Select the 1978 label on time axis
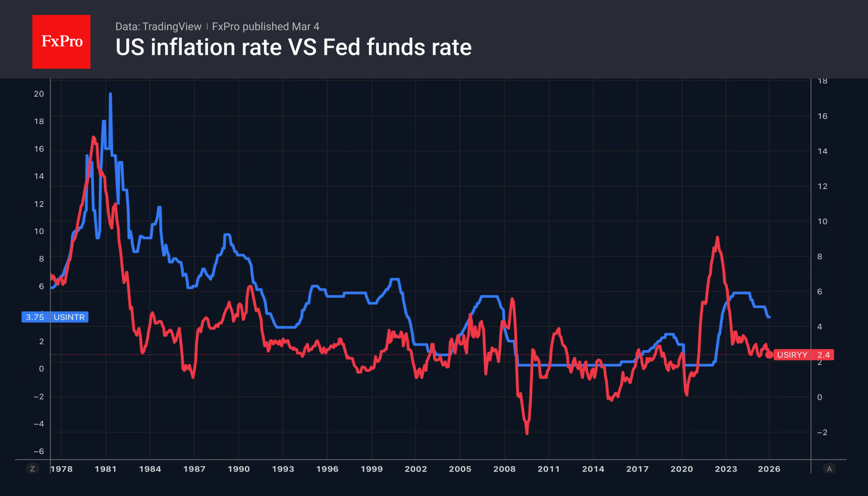The height and width of the screenshot is (496, 868). click(x=61, y=469)
